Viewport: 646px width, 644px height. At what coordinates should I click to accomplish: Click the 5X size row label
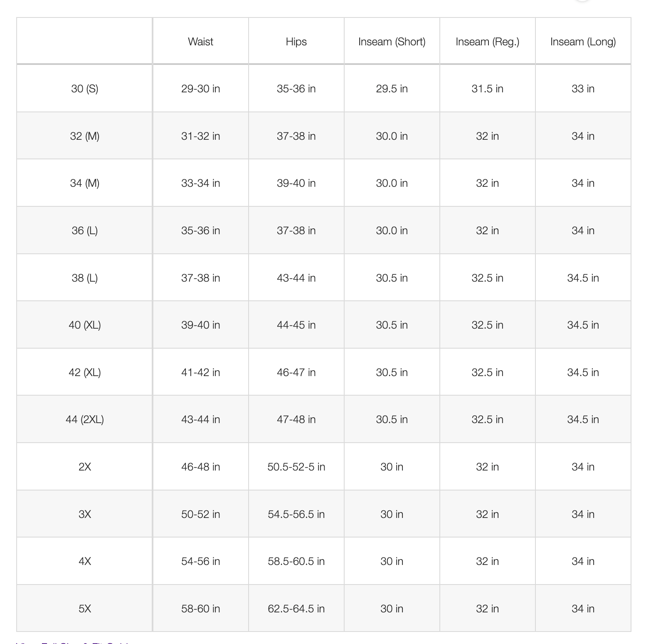coord(84,609)
